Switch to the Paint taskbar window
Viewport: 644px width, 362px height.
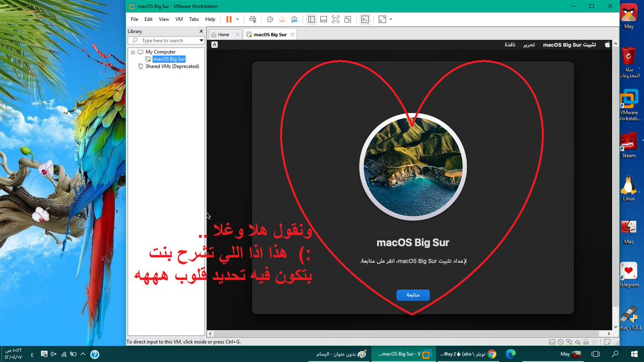click(339, 354)
